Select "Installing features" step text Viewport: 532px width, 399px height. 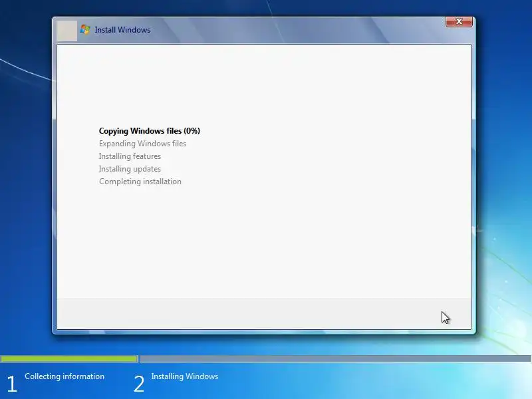point(130,156)
